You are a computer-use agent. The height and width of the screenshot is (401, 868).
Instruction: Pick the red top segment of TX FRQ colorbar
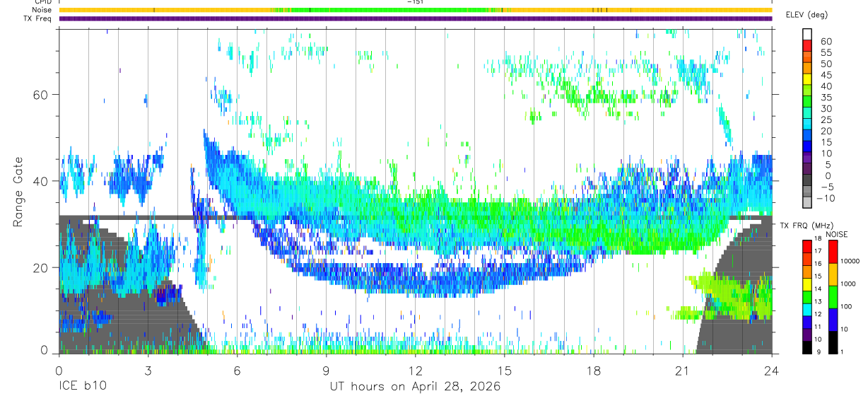coord(807,246)
